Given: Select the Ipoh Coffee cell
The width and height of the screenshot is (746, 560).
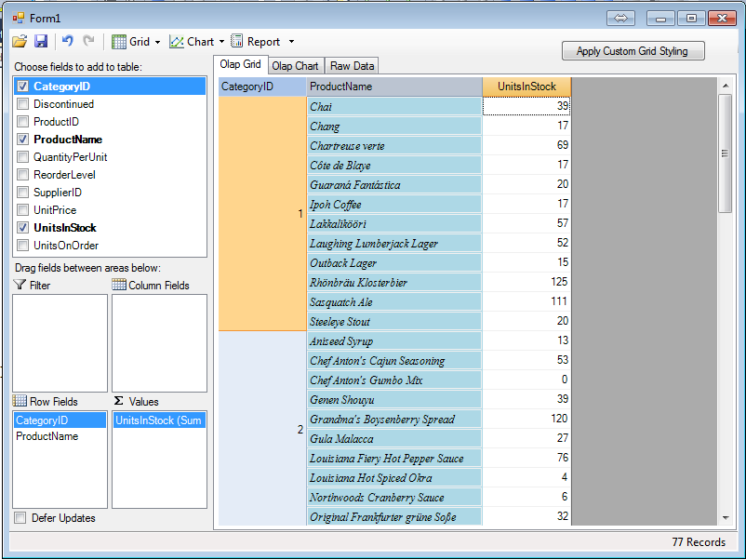Looking at the screenshot, I should (x=394, y=204).
